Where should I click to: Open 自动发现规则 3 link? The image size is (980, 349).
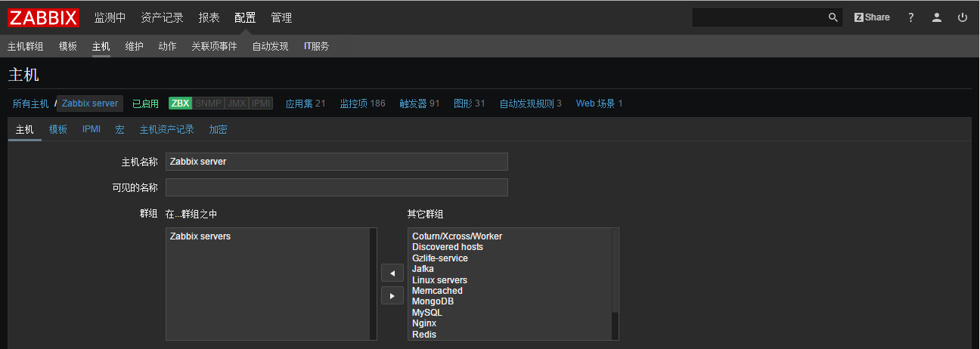[531, 103]
